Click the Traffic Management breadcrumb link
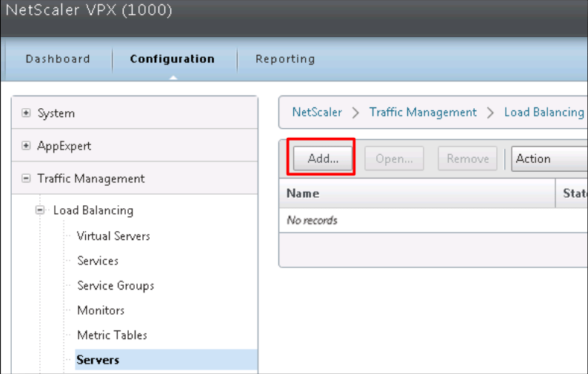The image size is (588, 374). (423, 113)
